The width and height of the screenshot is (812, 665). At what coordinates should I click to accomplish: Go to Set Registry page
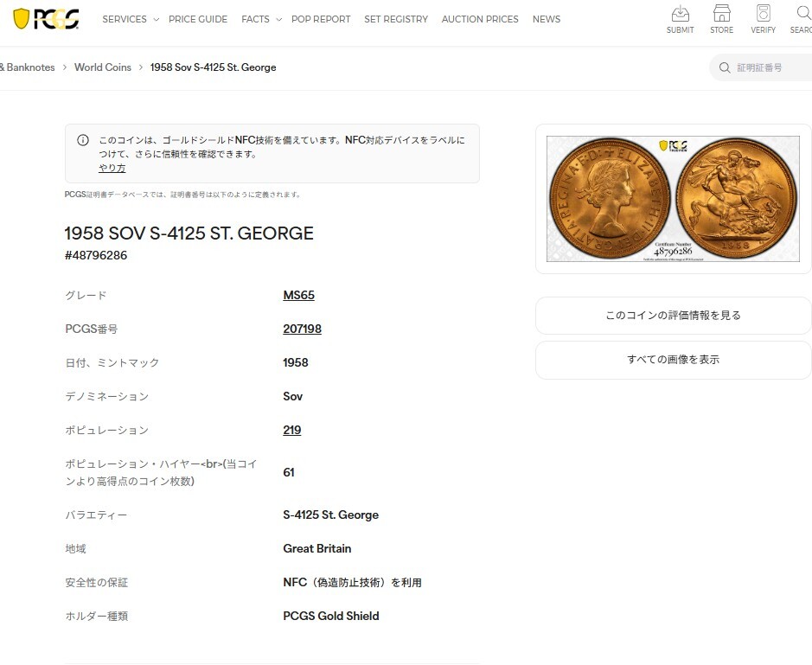[396, 19]
